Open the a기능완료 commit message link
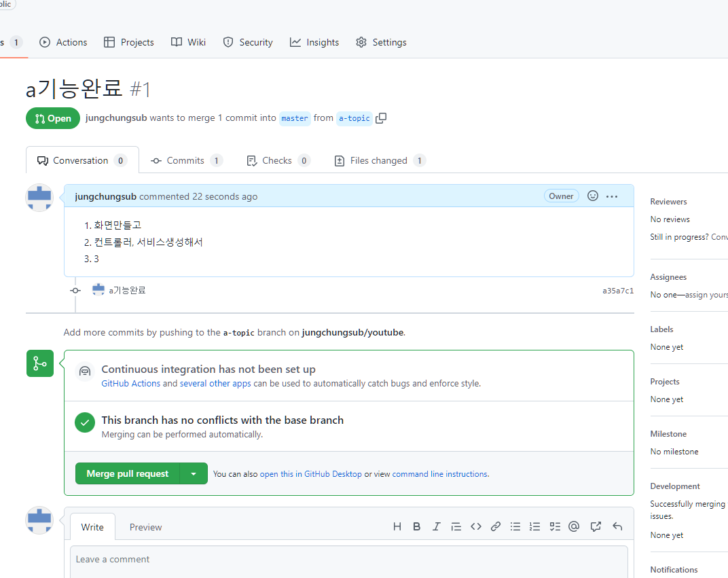The image size is (728, 578). click(x=127, y=290)
